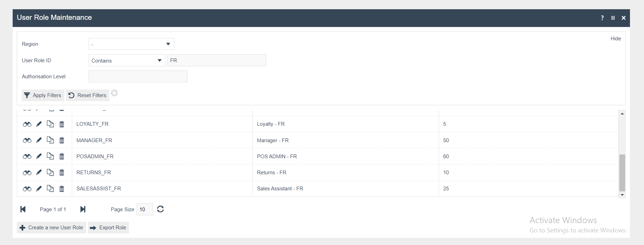Open the Region dropdown
Image resolution: width=644 pixels, height=245 pixels.
(x=131, y=44)
